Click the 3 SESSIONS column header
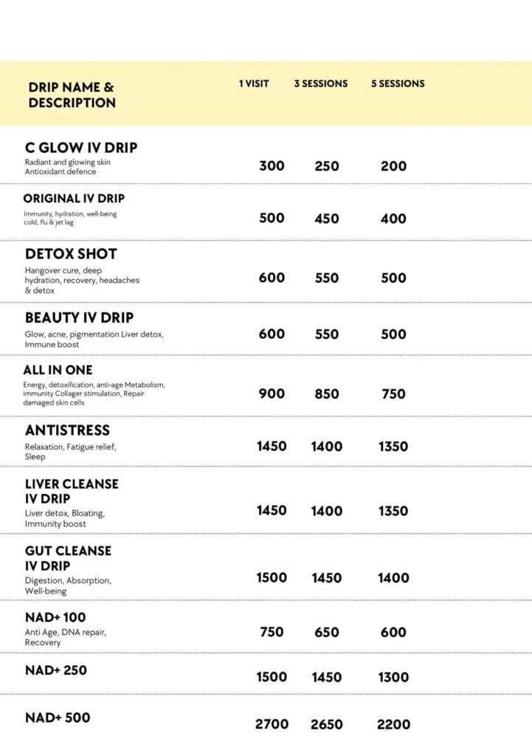Screen dimensions: 532x756 (321, 83)
